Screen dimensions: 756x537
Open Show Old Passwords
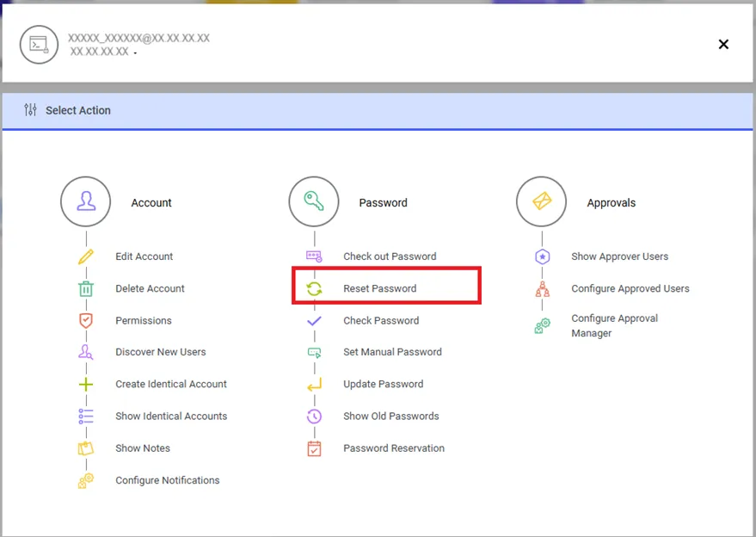(391, 417)
